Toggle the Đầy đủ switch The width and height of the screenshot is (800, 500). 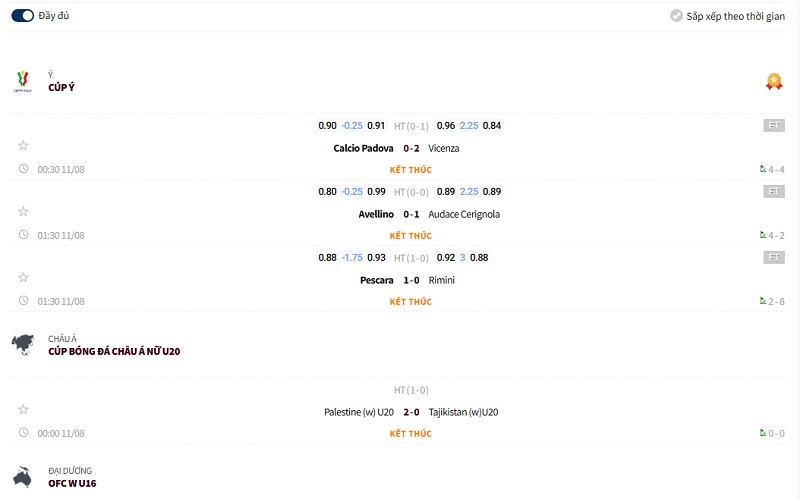[x=22, y=16]
